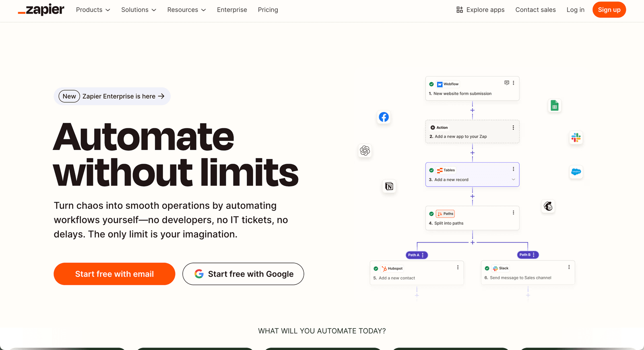This screenshot has width=644, height=350.
Task: Click the Mailchimp monkey icon
Action: [x=548, y=206]
